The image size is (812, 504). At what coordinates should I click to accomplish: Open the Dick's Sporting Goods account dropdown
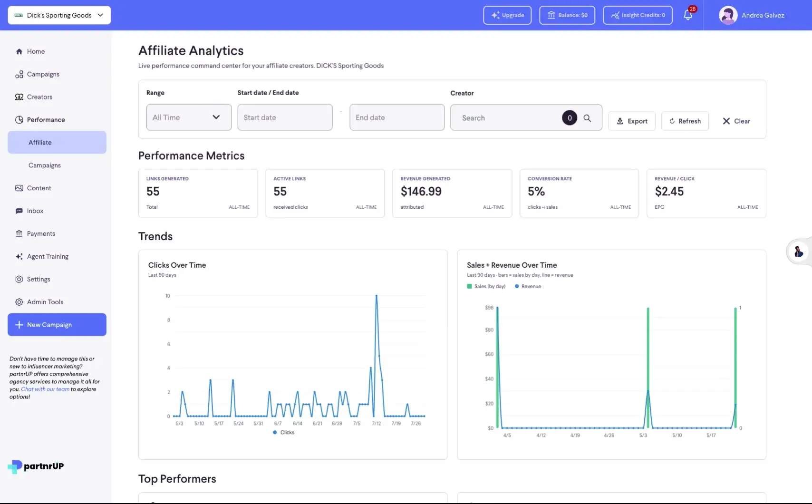(x=59, y=15)
